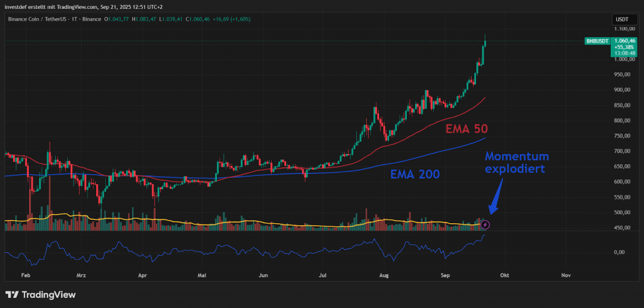Select the EMA 200 text label
The height and width of the screenshot is (308, 644).
click(415, 175)
